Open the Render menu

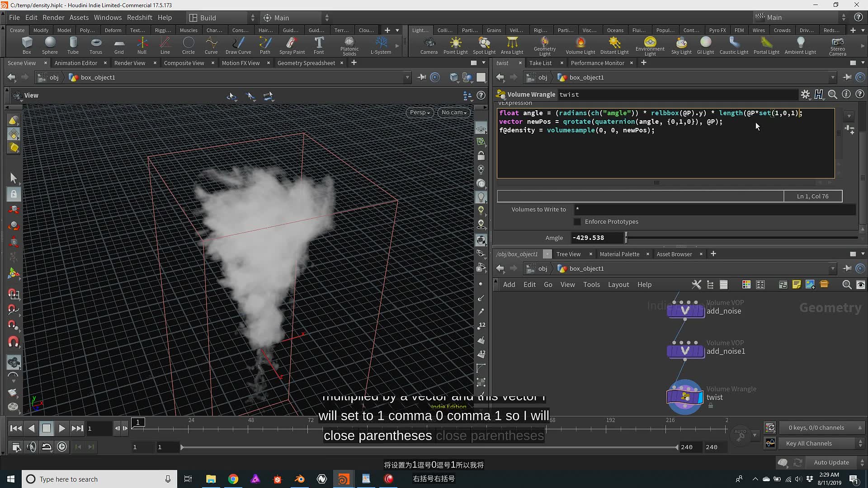tap(53, 18)
